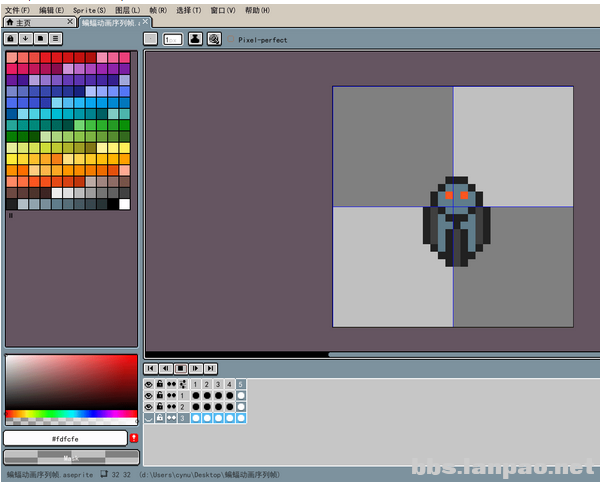
Task: Select frame 1 in the timeline header
Action: (196, 384)
